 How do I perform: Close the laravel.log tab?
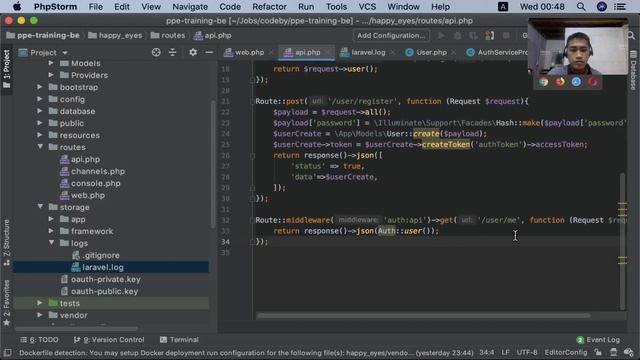point(392,52)
